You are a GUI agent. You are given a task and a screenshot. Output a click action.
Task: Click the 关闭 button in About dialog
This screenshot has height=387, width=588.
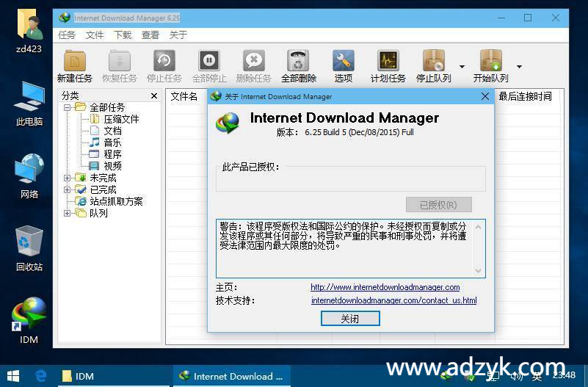pos(350,319)
